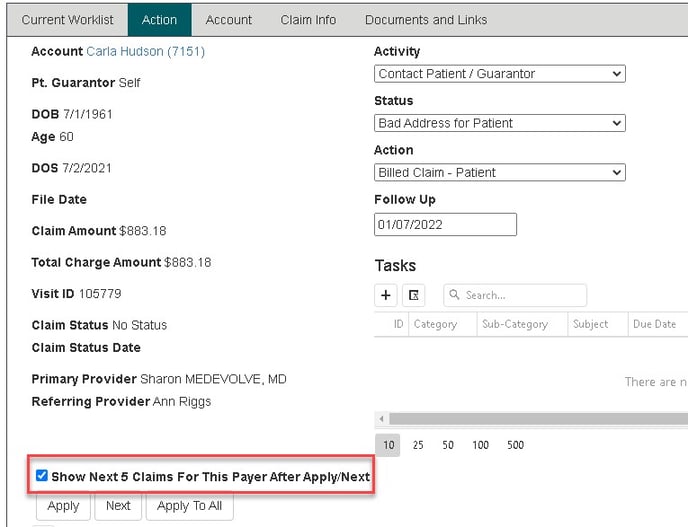688x527 pixels.
Task: Click the Next button
Action: tap(118, 506)
